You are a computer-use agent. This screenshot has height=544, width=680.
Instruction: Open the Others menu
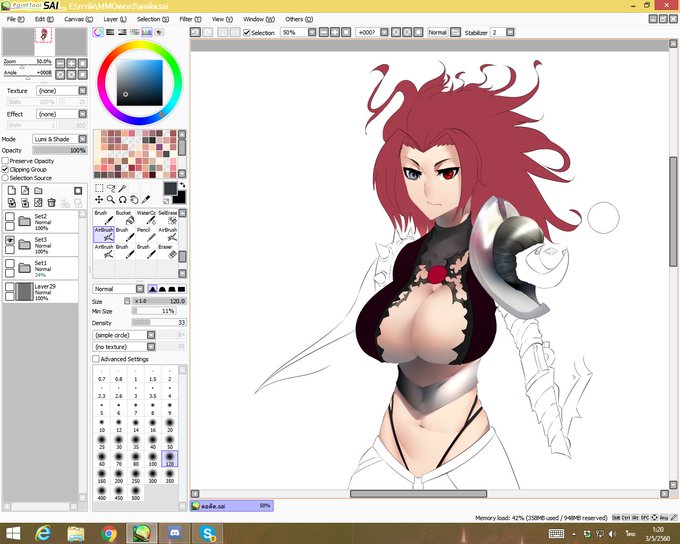point(299,19)
